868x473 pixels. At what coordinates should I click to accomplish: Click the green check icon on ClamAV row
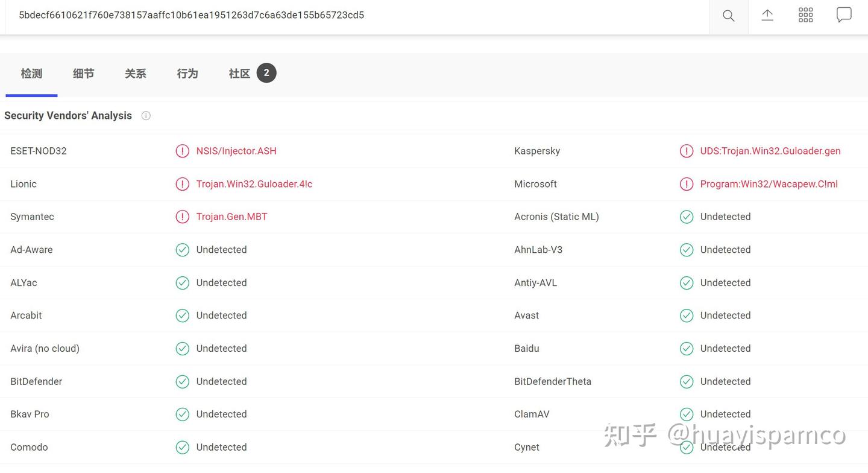tap(687, 414)
